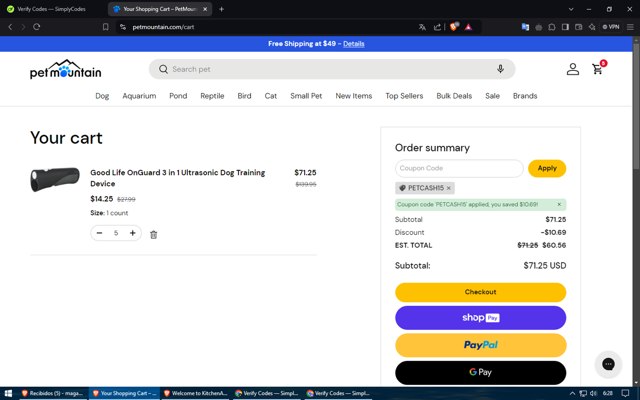Pay with Shop Pay button
Viewport: 640px width, 400px height.
click(x=480, y=318)
